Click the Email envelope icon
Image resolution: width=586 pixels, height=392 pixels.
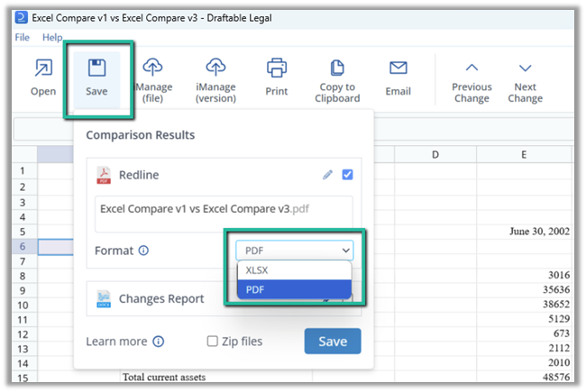(398, 68)
